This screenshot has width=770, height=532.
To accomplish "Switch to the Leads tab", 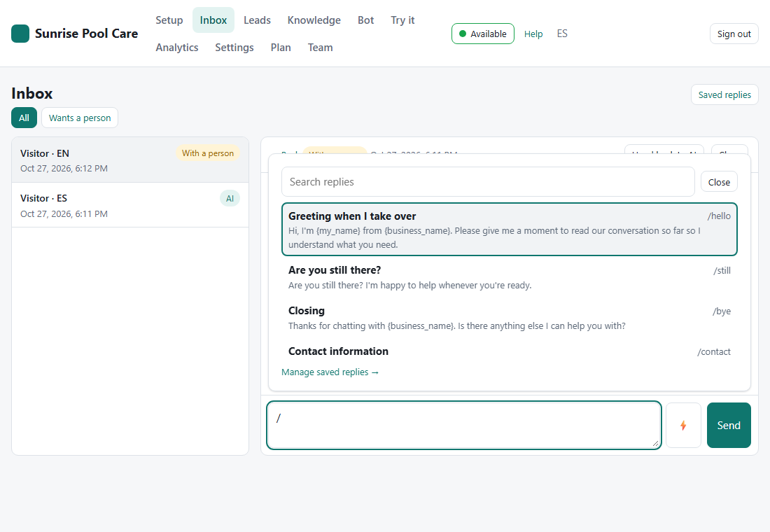I will click(258, 20).
